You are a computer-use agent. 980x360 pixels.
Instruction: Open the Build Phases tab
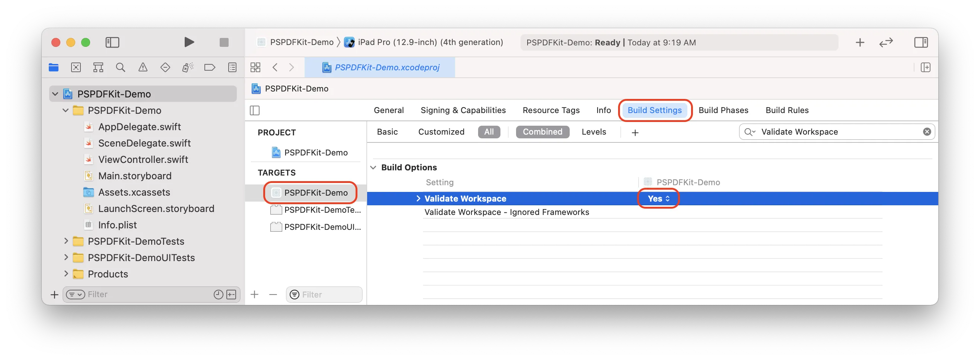723,110
